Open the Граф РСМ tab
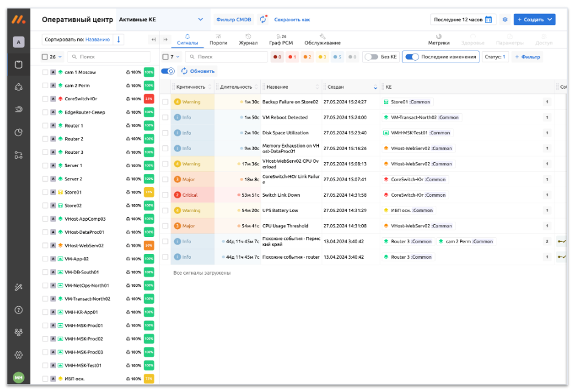This screenshot has height=392, width=572. pos(281,40)
